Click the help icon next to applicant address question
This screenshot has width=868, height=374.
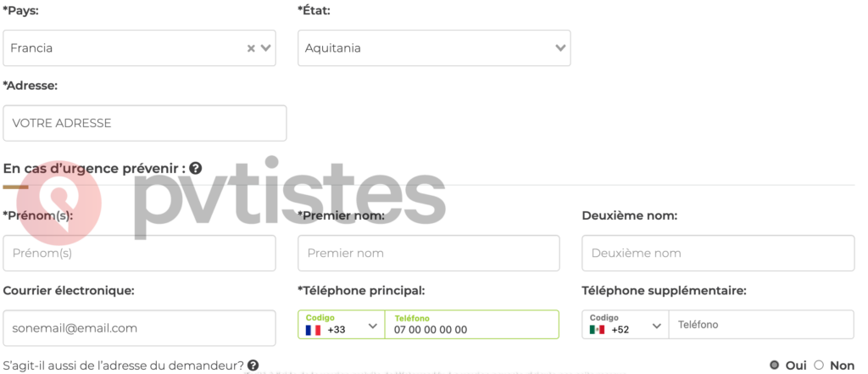[253, 366]
